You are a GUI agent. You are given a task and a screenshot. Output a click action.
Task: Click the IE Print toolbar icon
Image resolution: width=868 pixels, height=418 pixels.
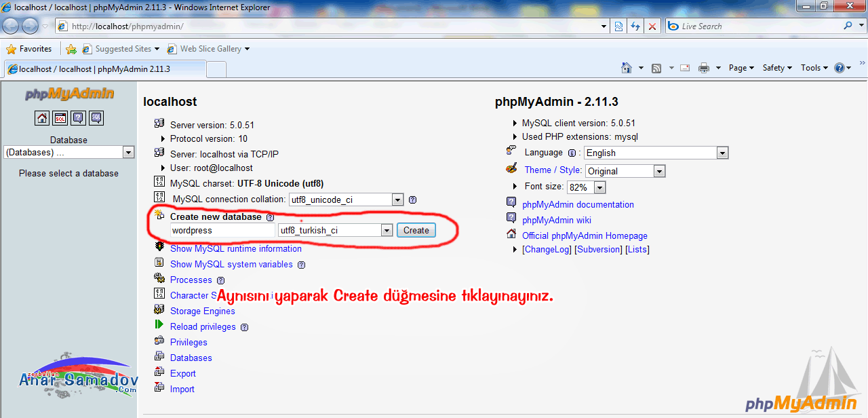pyautogui.click(x=704, y=68)
